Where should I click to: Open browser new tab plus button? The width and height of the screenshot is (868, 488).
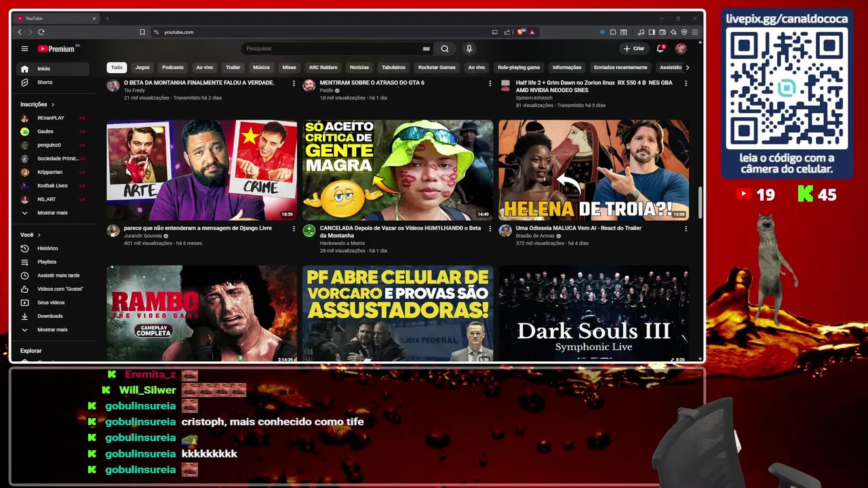pos(107,18)
